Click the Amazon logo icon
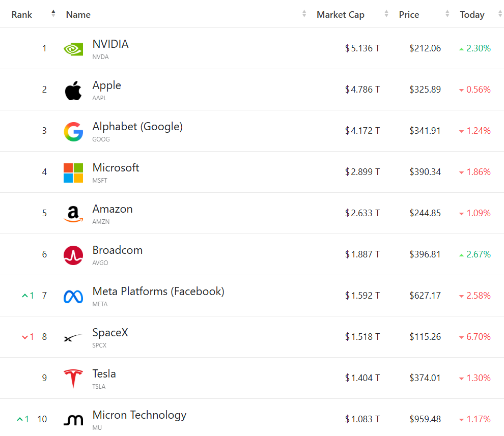504x436 pixels. [73, 214]
